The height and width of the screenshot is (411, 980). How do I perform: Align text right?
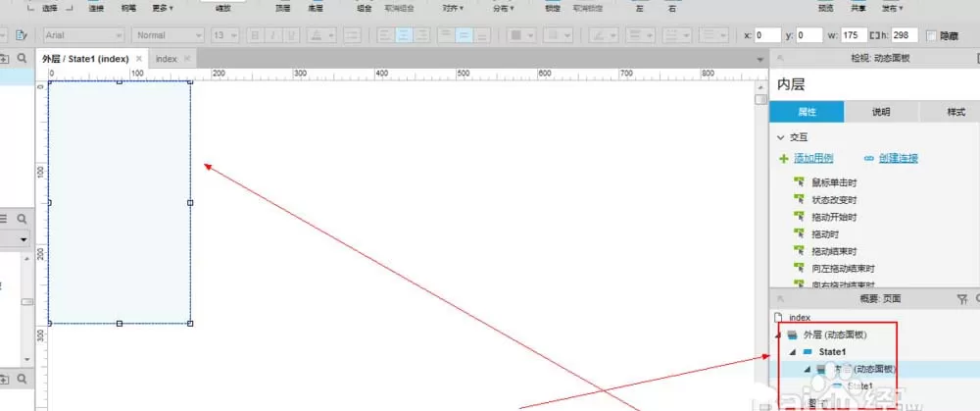pyautogui.click(x=421, y=35)
